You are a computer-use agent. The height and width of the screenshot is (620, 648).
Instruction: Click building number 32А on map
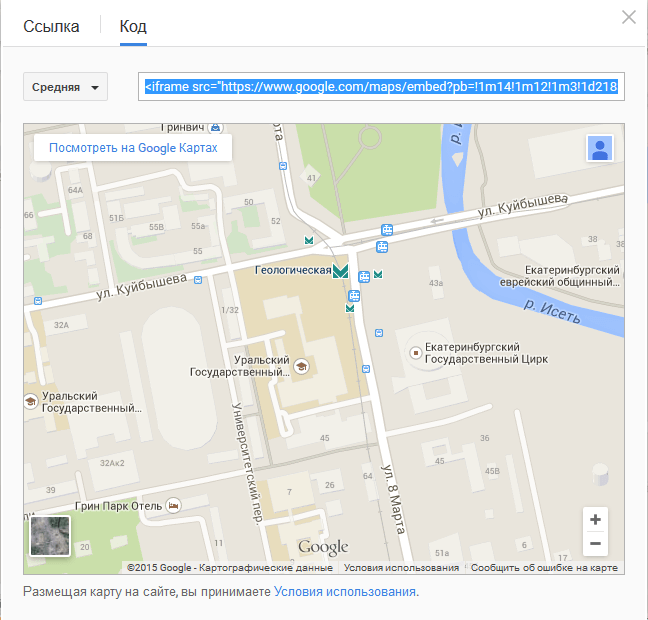(x=61, y=325)
